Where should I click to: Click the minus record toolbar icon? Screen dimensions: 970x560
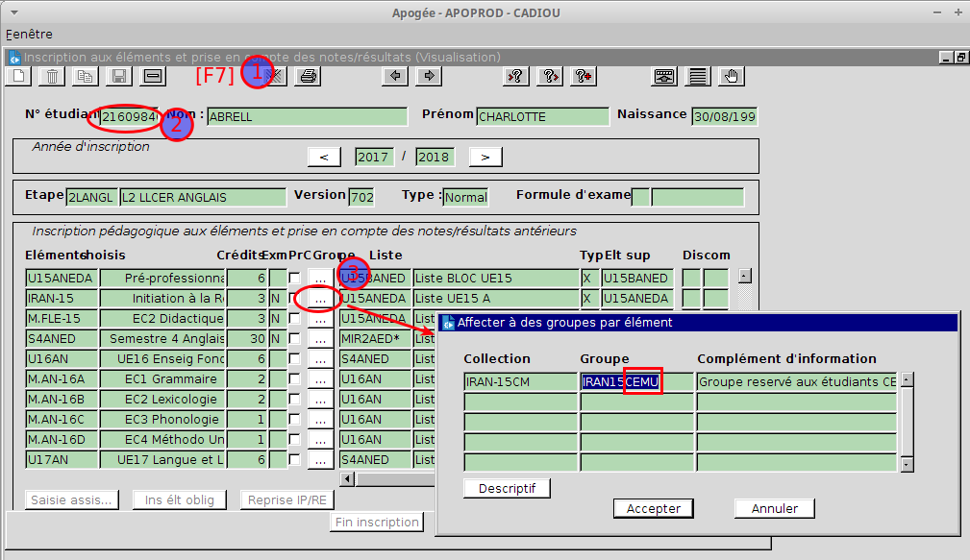(x=152, y=76)
